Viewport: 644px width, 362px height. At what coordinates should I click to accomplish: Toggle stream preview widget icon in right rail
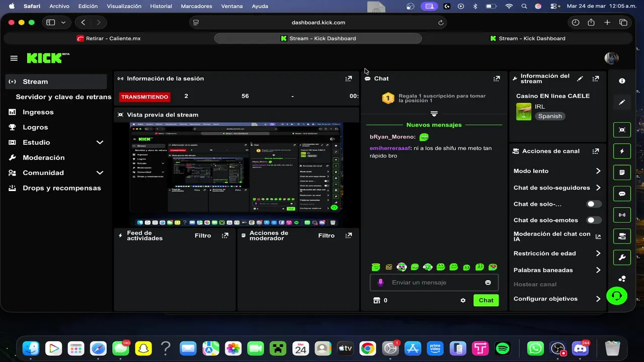pyautogui.click(x=622, y=130)
